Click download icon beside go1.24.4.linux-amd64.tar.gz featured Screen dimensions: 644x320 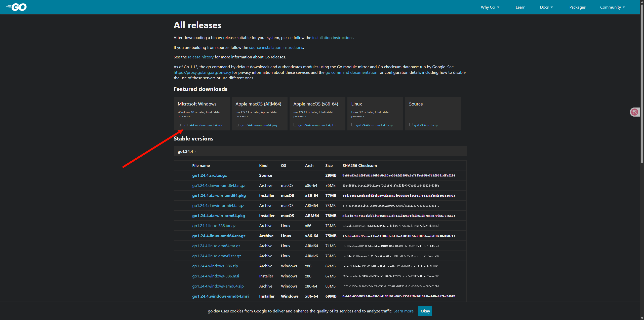point(353,125)
